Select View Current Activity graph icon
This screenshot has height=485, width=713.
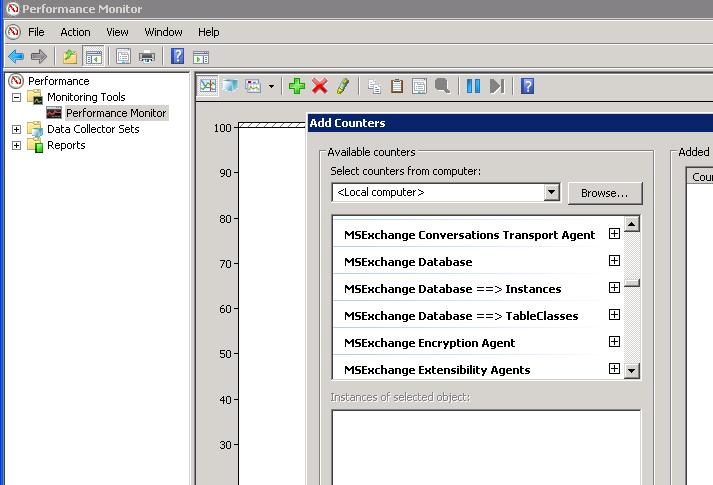(x=208, y=85)
